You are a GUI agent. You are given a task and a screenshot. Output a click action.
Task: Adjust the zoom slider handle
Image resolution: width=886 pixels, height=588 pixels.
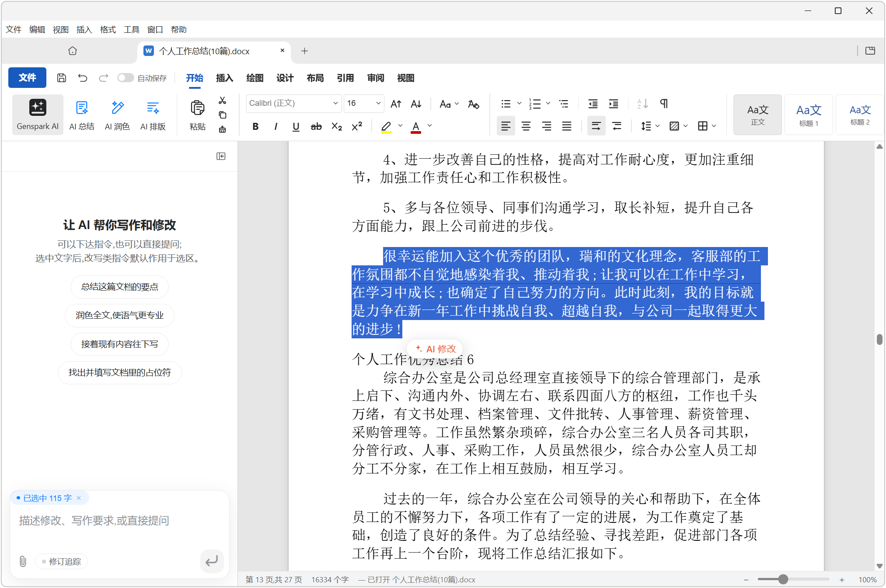point(783,580)
